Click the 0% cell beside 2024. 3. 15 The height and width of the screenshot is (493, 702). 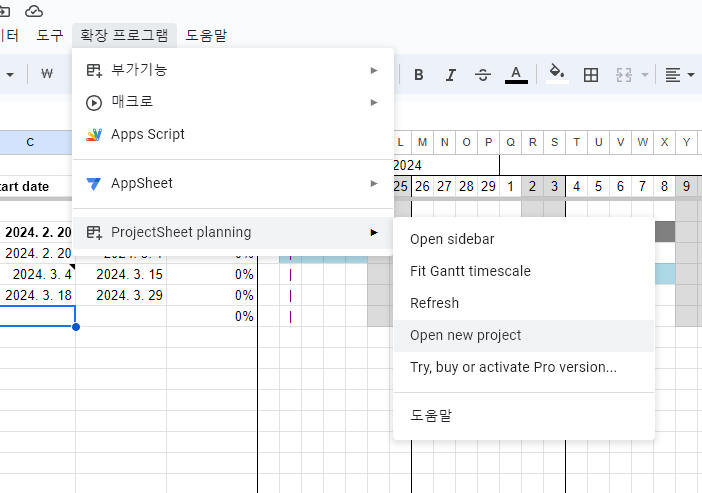coord(212,274)
